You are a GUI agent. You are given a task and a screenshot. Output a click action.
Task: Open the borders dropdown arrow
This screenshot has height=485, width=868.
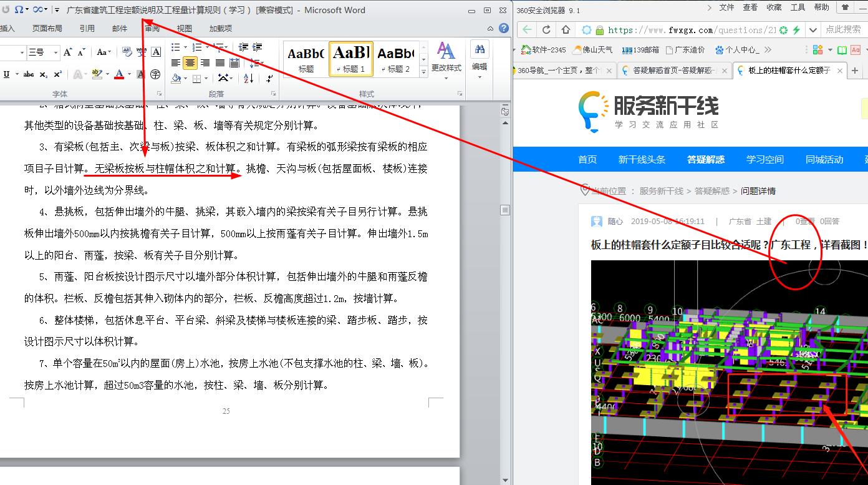(x=206, y=79)
